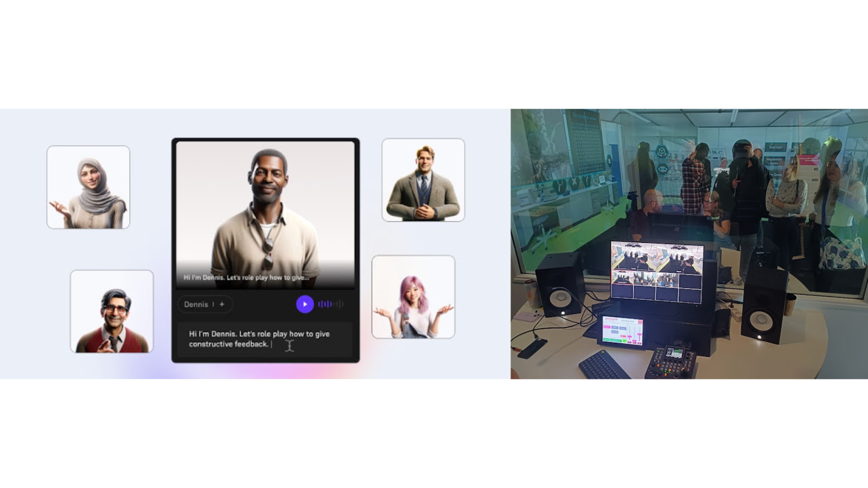Screen dimensions: 868x488
Task: Toggle a blue scene button on the Roland screen
Action: coord(615,328)
